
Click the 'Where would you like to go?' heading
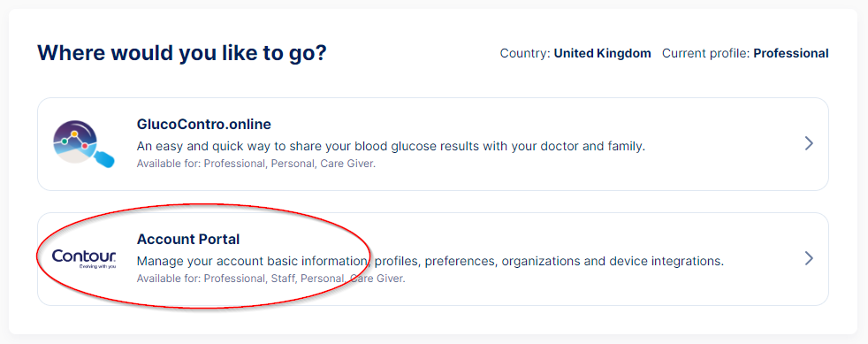pos(182,53)
